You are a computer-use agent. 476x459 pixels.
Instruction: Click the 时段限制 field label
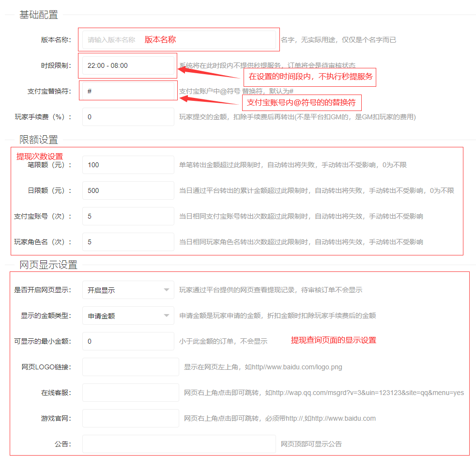tap(56, 65)
